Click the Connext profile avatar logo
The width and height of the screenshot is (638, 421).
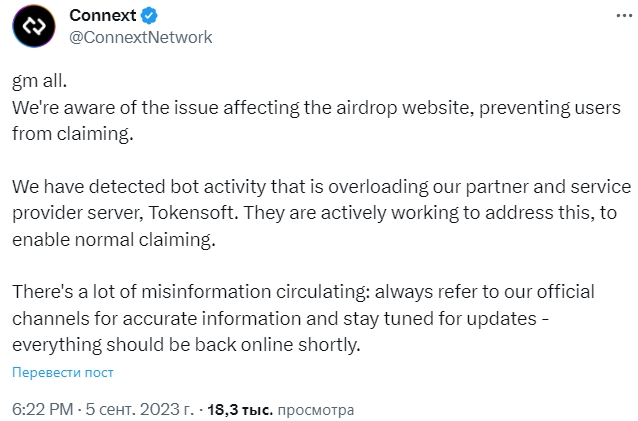point(33,28)
